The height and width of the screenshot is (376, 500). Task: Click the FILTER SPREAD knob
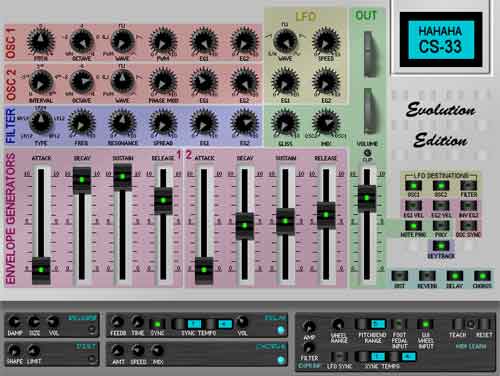point(163,124)
